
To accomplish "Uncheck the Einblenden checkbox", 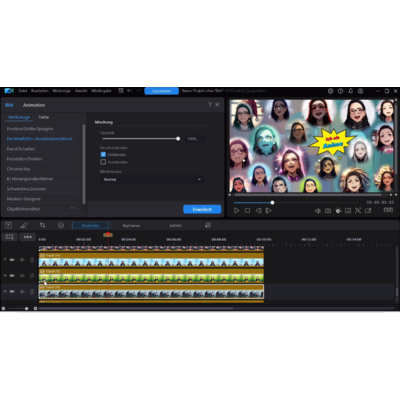I will point(103,155).
